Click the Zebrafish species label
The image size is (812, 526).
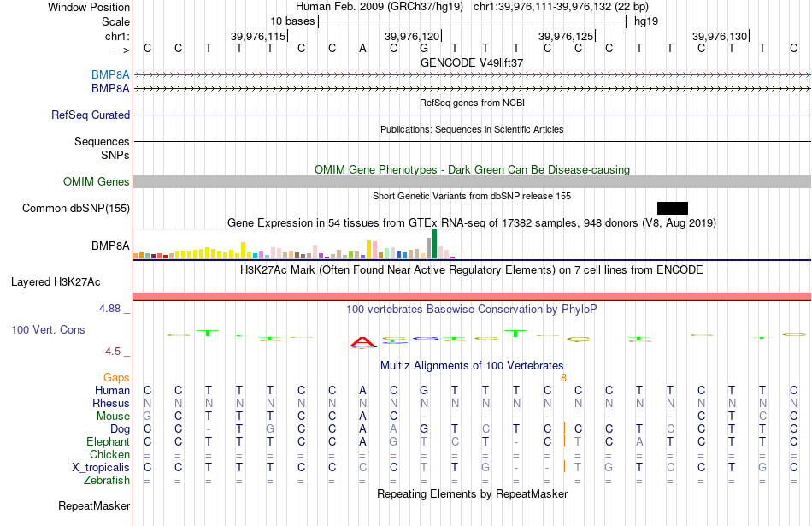pyautogui.click(x=107, y=481)
